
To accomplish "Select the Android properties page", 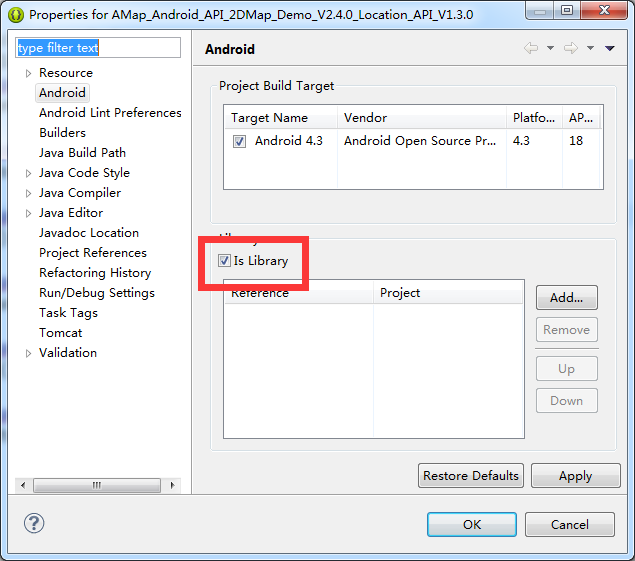I will tap(62, 93).
